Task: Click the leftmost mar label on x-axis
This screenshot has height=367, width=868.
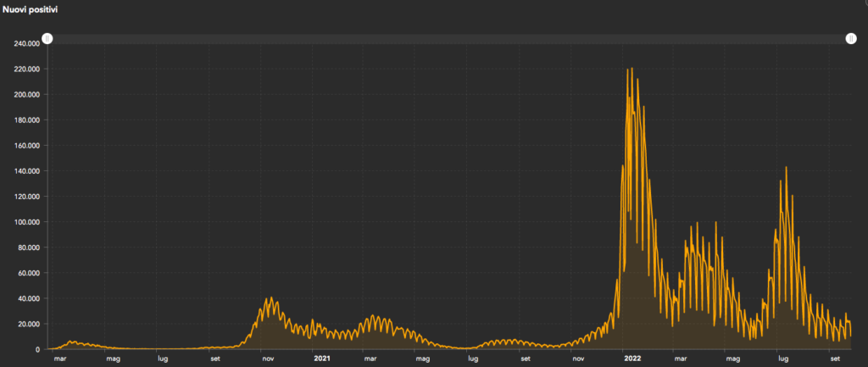Action: (60, 359)
